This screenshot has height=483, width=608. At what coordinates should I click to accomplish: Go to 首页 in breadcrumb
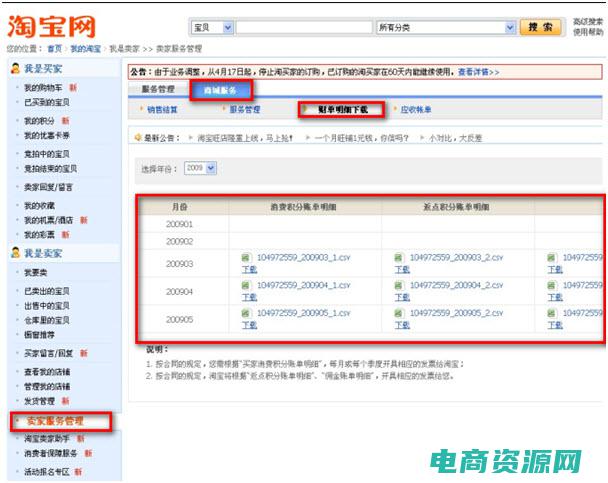[x=54, y=48]
